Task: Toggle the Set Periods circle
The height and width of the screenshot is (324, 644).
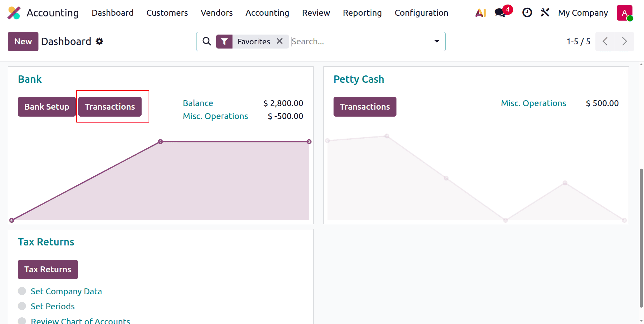Action: (x=22, y=306)
